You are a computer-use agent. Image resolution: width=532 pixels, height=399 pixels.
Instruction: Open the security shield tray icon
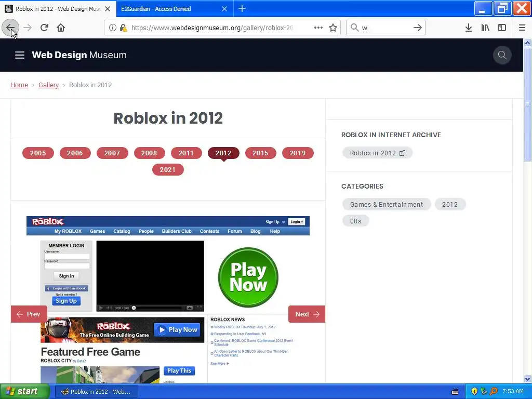(x=474, y=391)
